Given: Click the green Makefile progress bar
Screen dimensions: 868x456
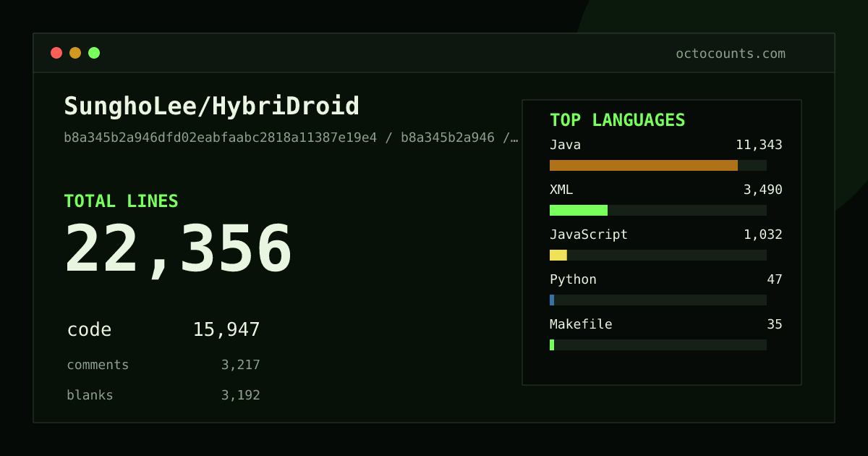Looking at the screenshot, I should [552, 345].
